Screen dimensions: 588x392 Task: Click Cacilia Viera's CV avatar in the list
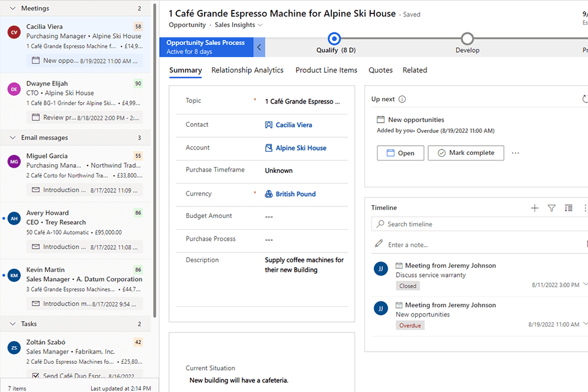(x=13, y=32)
